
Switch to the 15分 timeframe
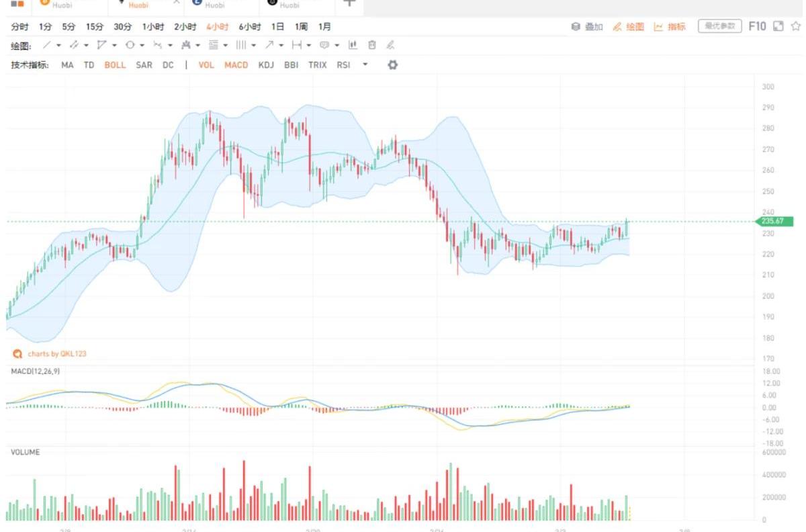[x=95, y=27]
